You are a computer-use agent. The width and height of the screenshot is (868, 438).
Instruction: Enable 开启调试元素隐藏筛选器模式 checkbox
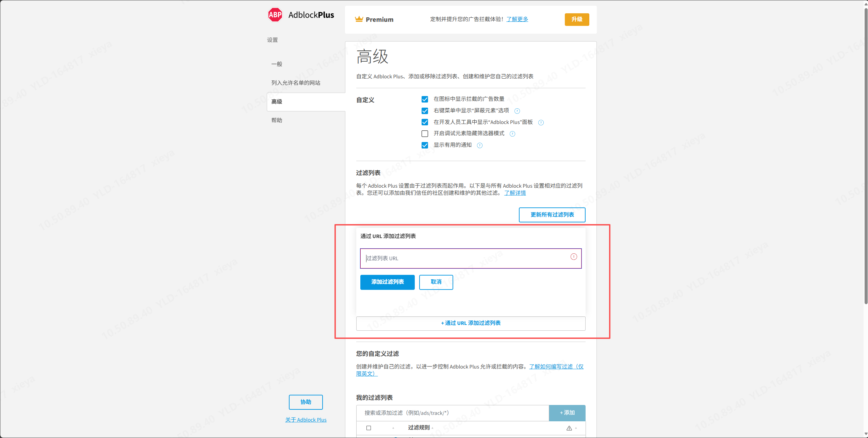[425, 134]
